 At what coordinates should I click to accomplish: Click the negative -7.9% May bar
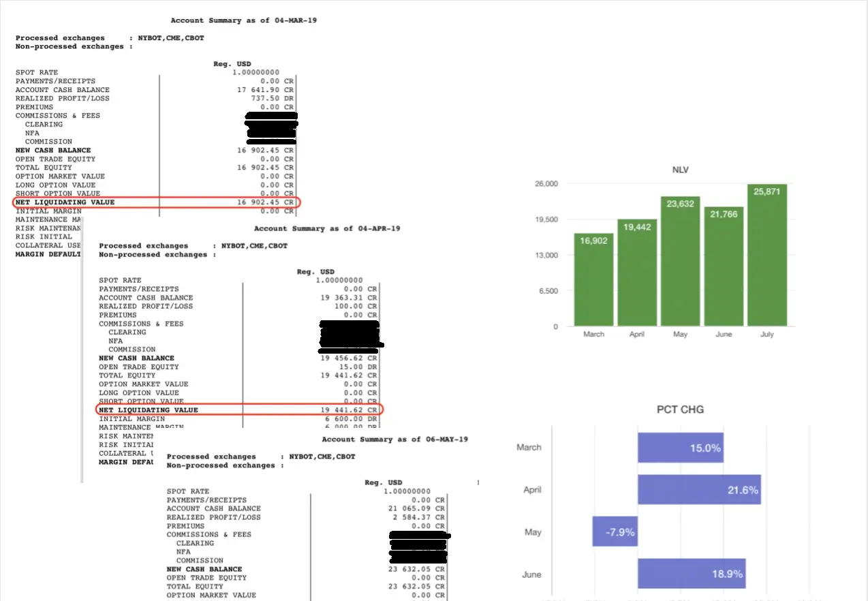coord(615,531)
